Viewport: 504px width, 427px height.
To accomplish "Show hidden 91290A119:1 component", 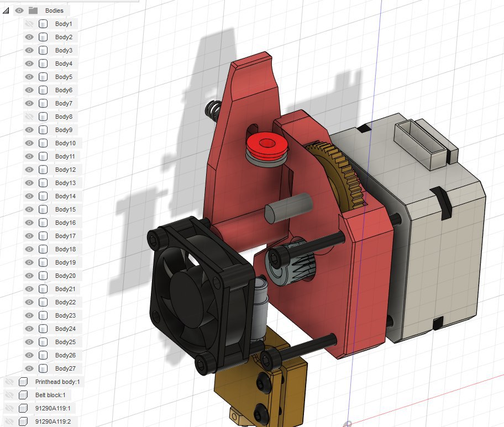I will point(9,408).
